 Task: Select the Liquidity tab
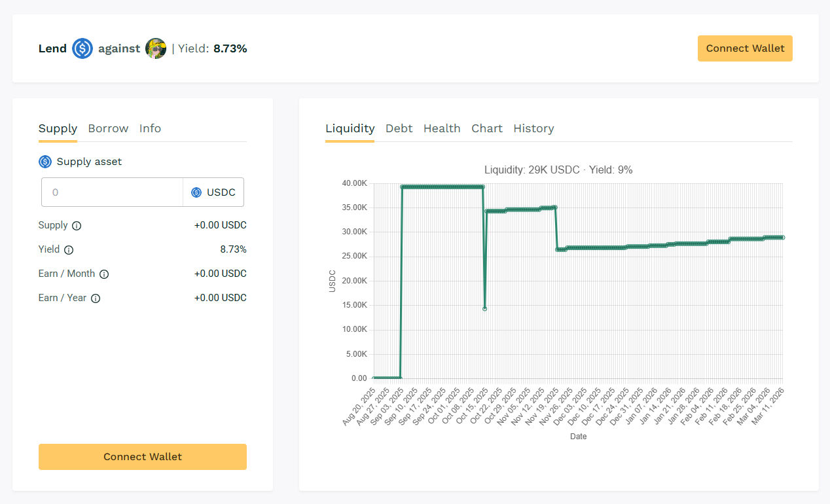click(x=350, y=128)
